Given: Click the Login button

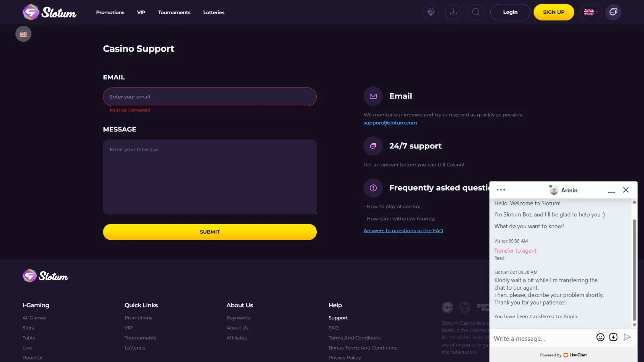Looking at the screenshot, I should click(510, 12).
